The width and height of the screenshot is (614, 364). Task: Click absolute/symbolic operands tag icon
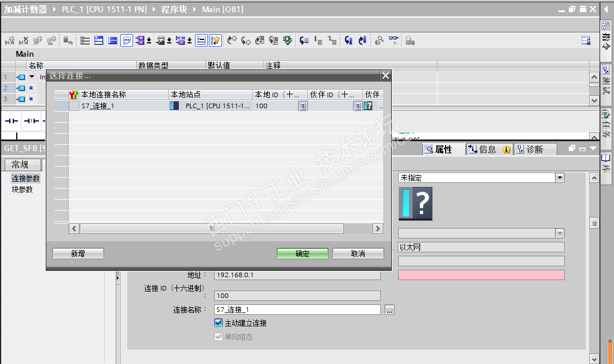(x=140, y=41)
